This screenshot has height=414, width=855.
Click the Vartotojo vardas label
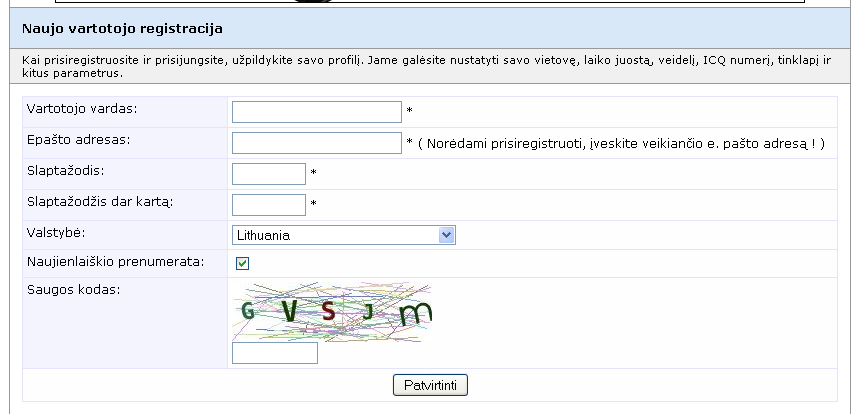82,109
